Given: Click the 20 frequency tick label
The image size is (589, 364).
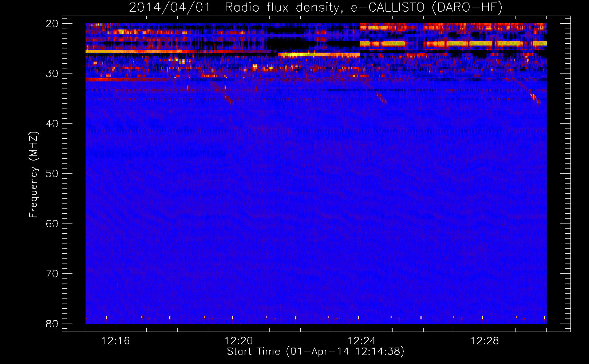Looking at the screenshot, I should (52, 24).
